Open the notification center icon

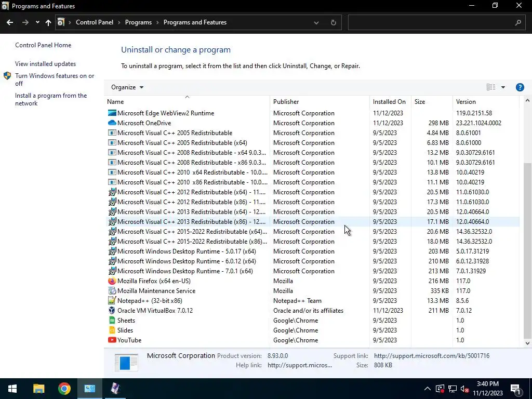(515, 389)
